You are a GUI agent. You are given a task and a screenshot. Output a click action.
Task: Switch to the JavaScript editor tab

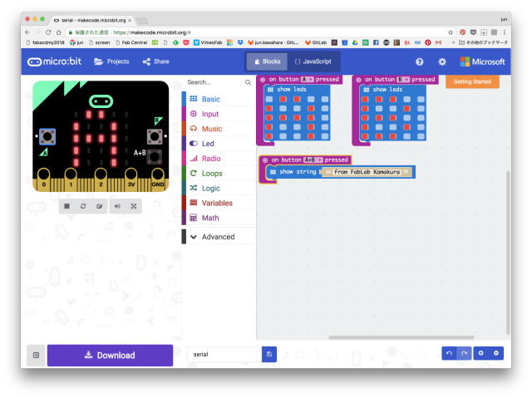tap(313, 61)
